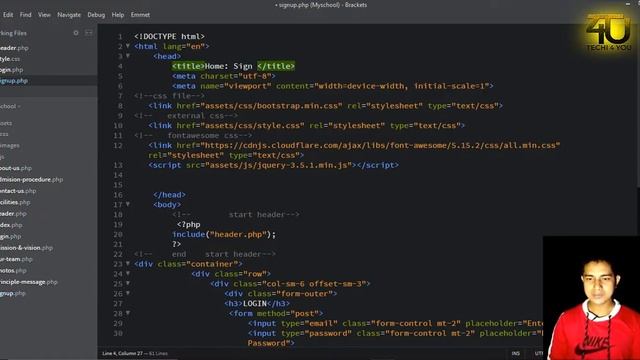Open principle-message.php file
Screen dimensions: 640x360
click(x=29, y=282)
